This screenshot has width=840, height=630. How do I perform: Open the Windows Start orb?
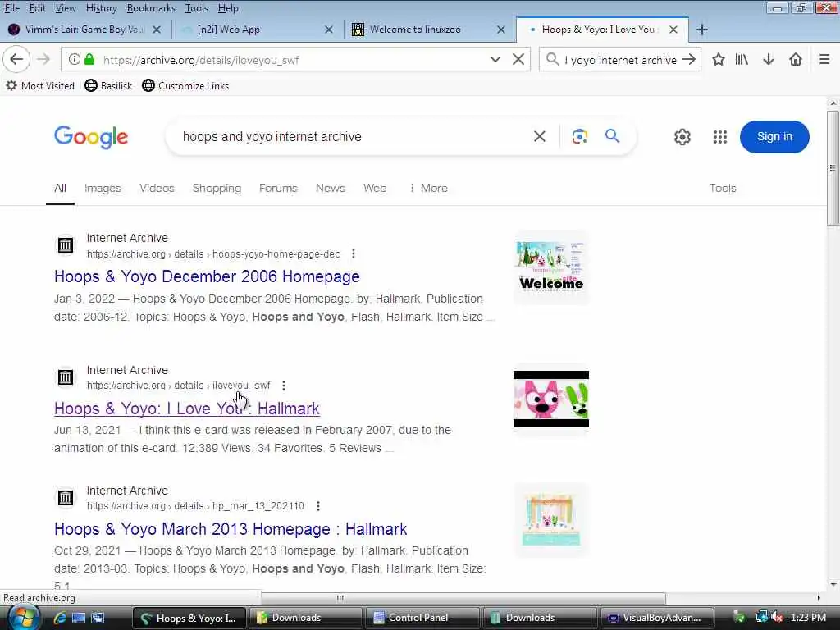pos(24,618)
